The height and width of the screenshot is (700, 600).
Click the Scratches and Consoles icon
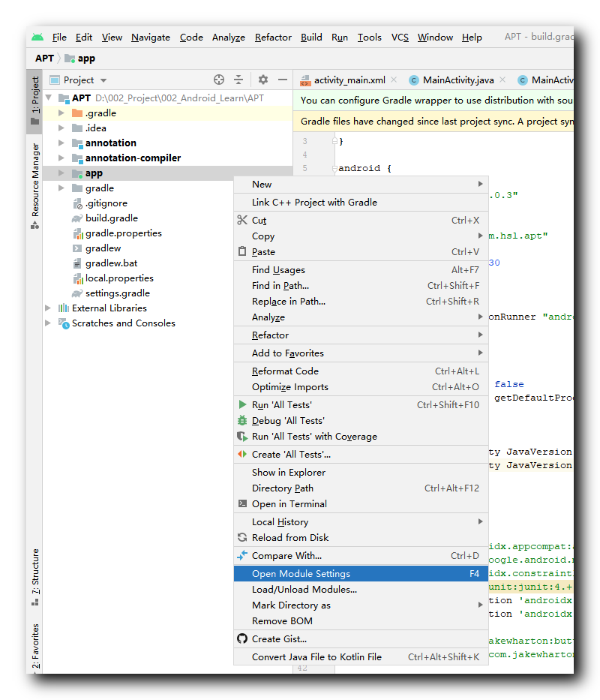click(64, 323)
